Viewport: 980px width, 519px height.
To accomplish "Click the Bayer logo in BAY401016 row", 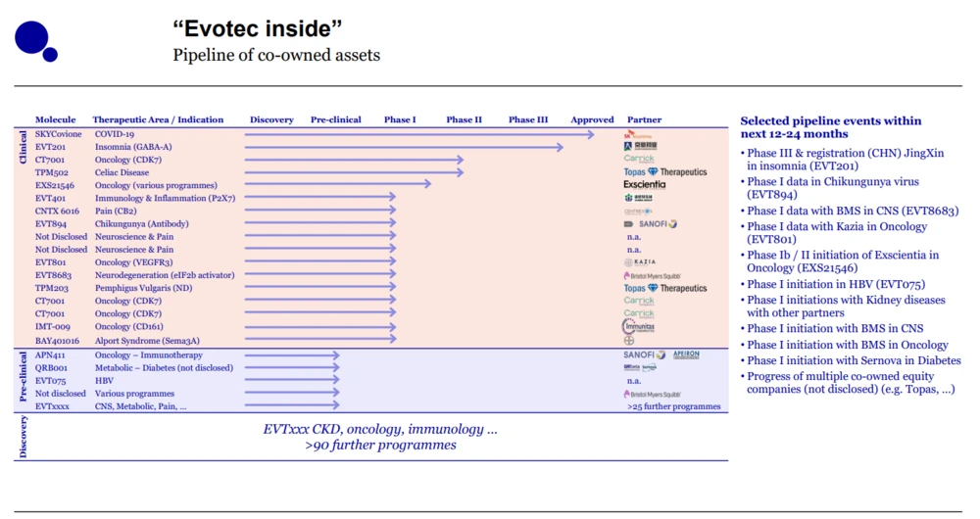I will point(629,341).
